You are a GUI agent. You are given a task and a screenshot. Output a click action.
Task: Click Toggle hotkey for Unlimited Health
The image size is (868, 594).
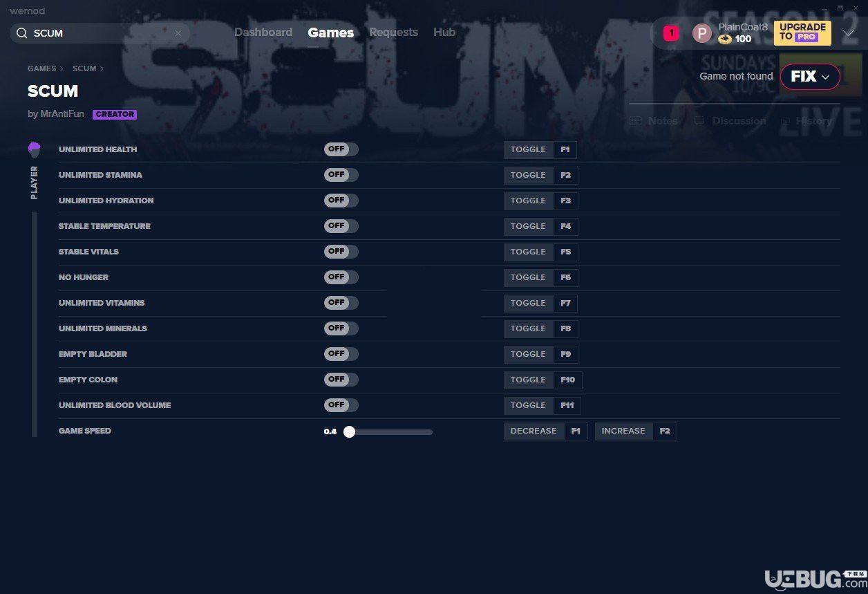tap(540, 149)
